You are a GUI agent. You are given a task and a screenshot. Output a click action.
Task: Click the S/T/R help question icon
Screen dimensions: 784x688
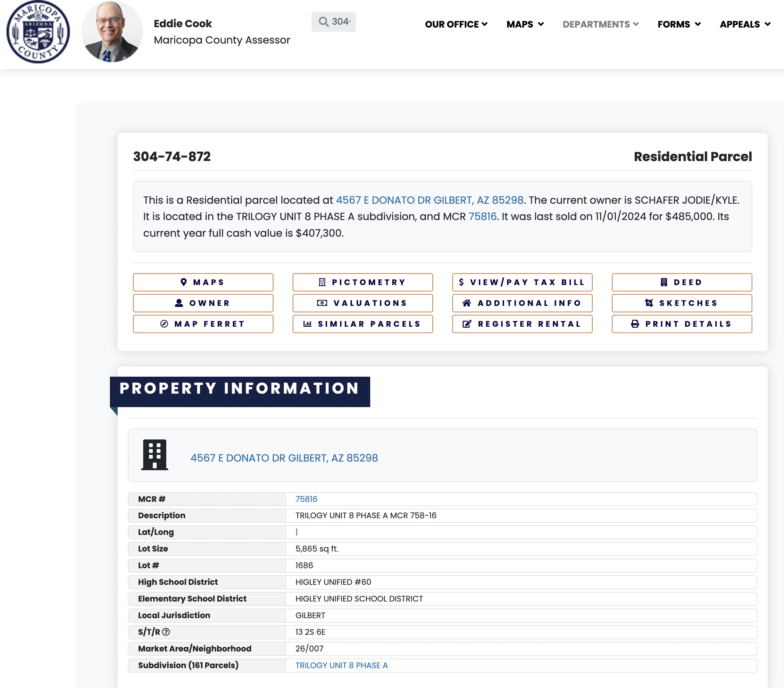pos(166,632)
